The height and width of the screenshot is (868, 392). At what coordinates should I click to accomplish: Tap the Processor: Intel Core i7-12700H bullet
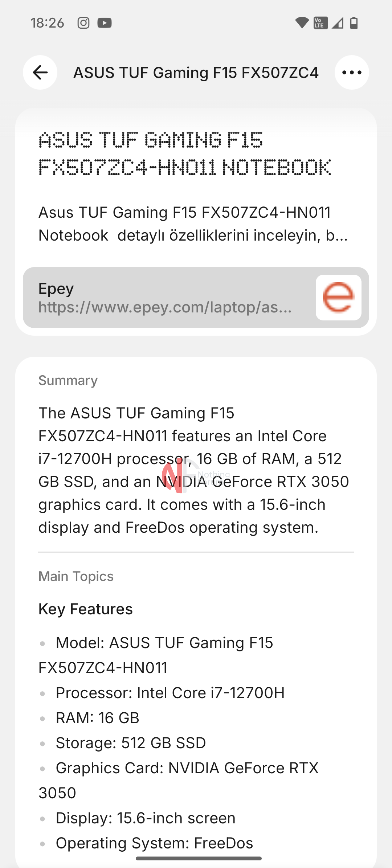pyautogui.click(x=170, y=693)
